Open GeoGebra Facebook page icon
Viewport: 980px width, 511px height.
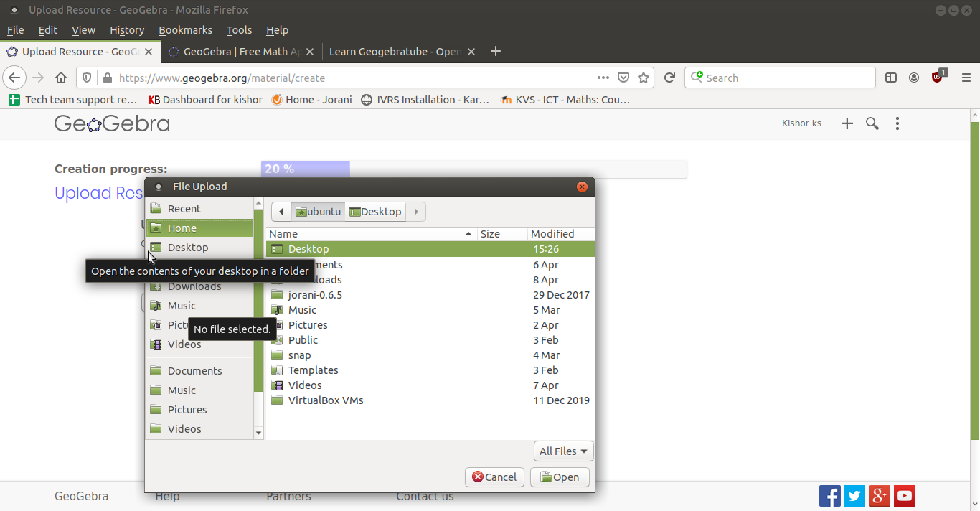(830, 496)
